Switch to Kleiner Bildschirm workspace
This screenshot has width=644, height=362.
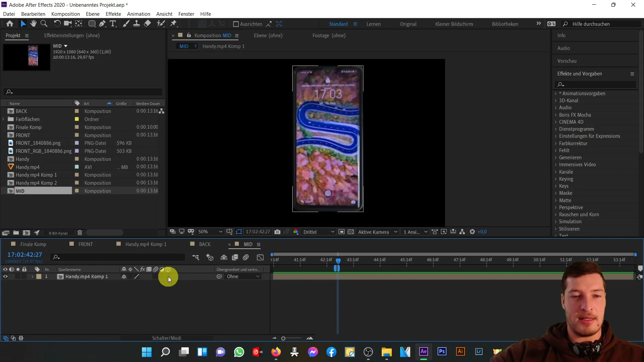[x=454, y=24]
